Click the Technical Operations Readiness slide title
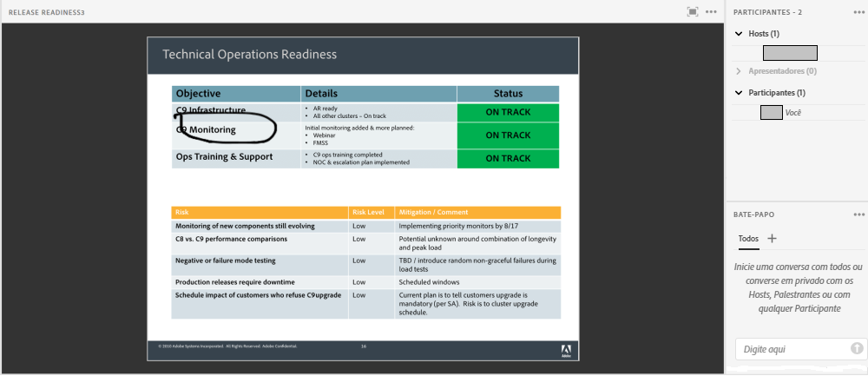 point(250,54)
